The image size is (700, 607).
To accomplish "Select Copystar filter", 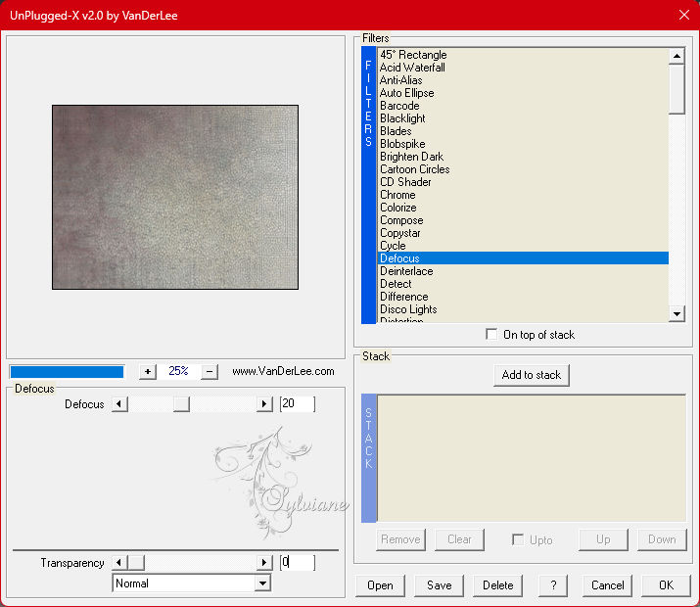I will point(523,233).
